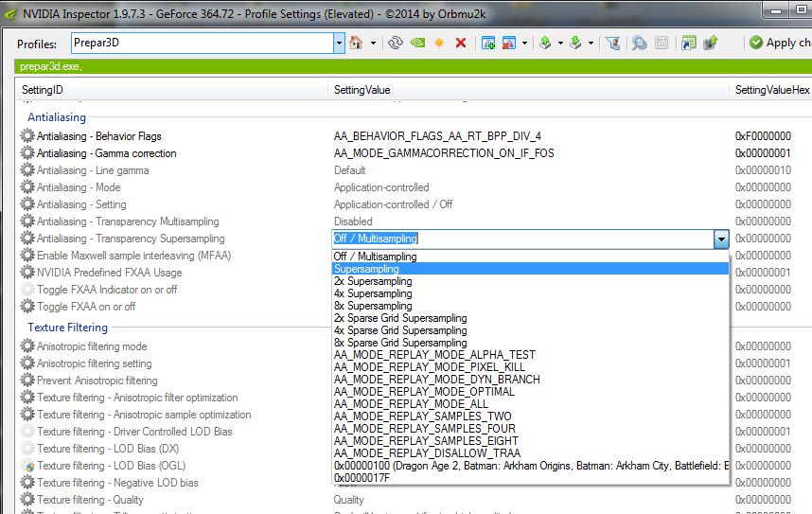Delete current profile with red X

460,43
